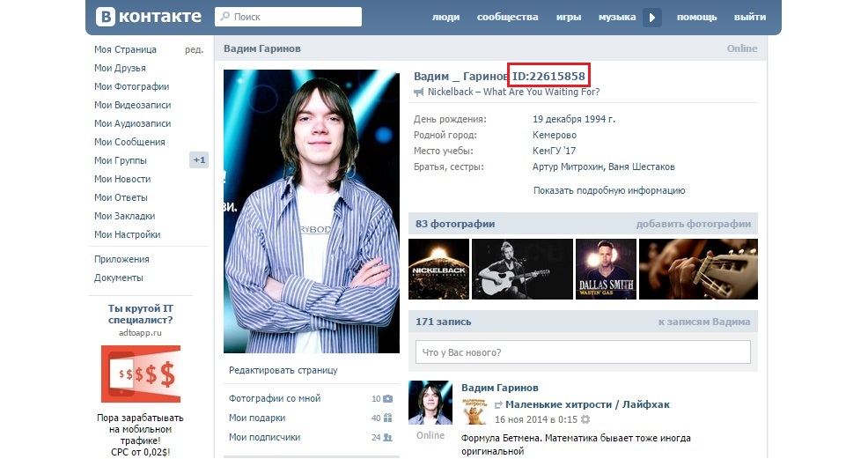
Task: Click the Редактировать страницу link
Action: click(283, 370)
